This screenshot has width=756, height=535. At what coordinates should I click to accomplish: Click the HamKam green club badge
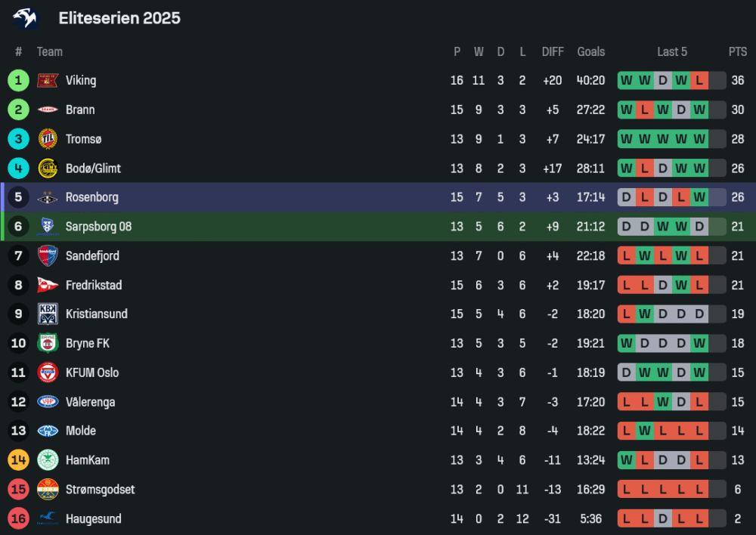tap(48, 460)
